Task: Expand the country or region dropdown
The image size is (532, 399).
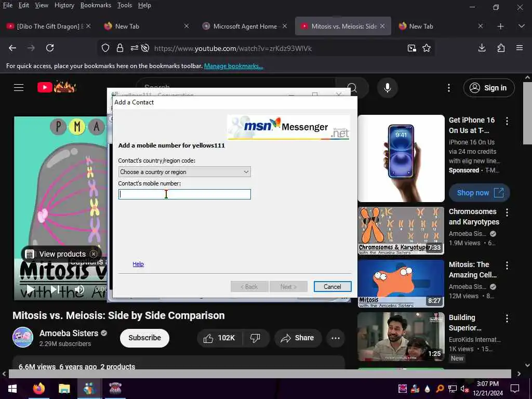Action: coord(184,171)
